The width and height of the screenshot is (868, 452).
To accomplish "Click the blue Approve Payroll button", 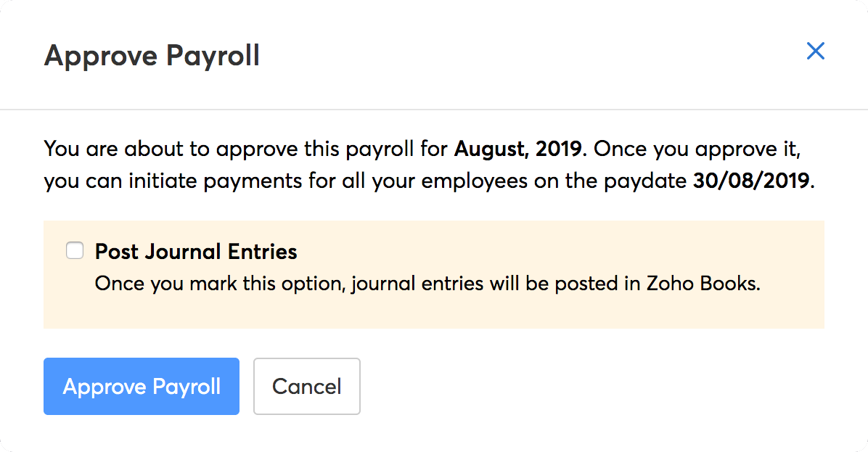I will [x=142, y=386].
